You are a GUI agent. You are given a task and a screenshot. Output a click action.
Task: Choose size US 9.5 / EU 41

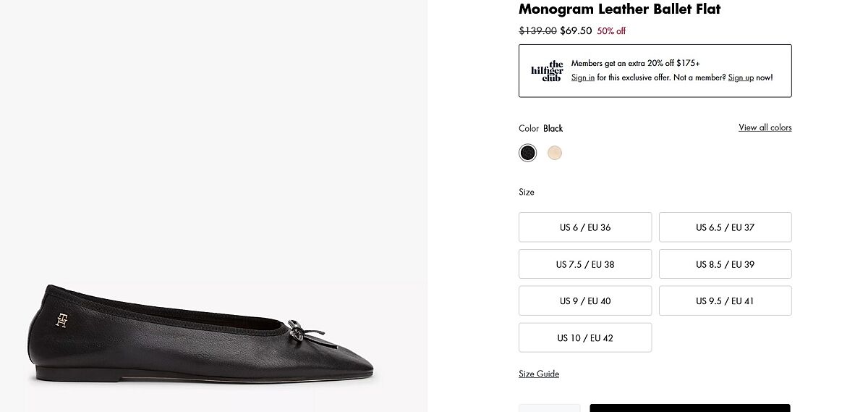[x=725, y=301]
